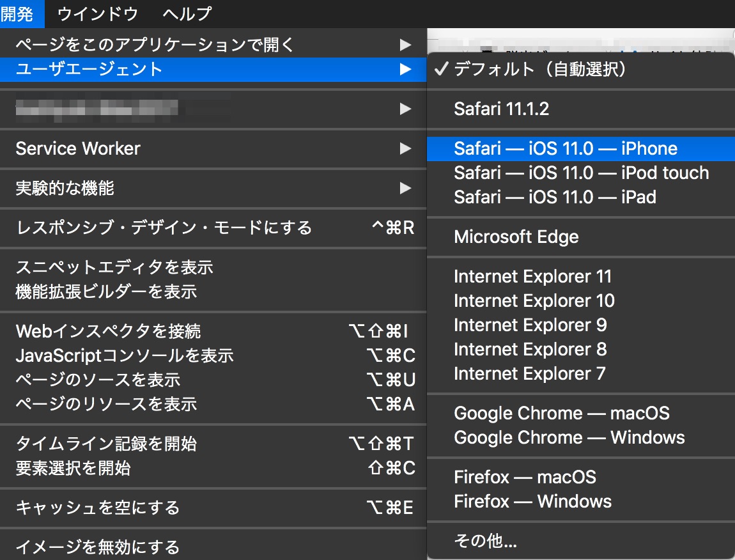Choose Firefox — macOS user agent
Image resolution: width=735 pixels, height=560 pixels.
click(x=581, y=478)
